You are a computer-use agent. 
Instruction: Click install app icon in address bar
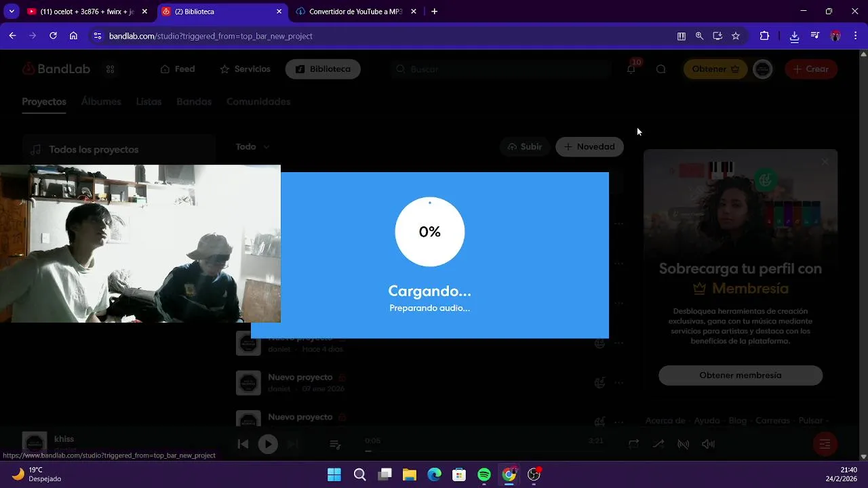click(717, 36)
